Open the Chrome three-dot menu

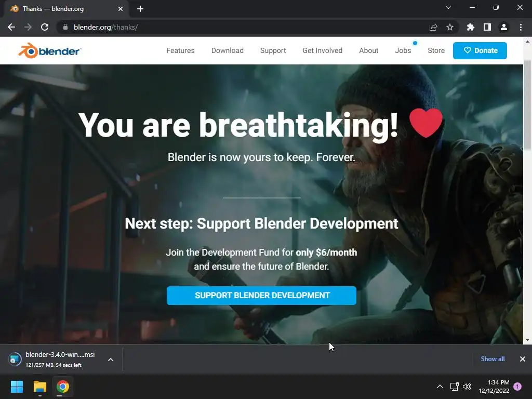pyautogui.click(x=521, y=27)
